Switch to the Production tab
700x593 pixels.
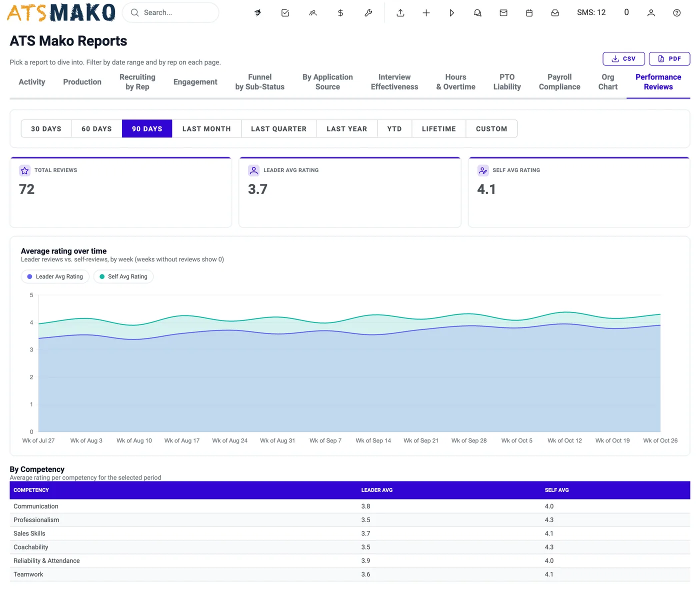pos(82,82)
